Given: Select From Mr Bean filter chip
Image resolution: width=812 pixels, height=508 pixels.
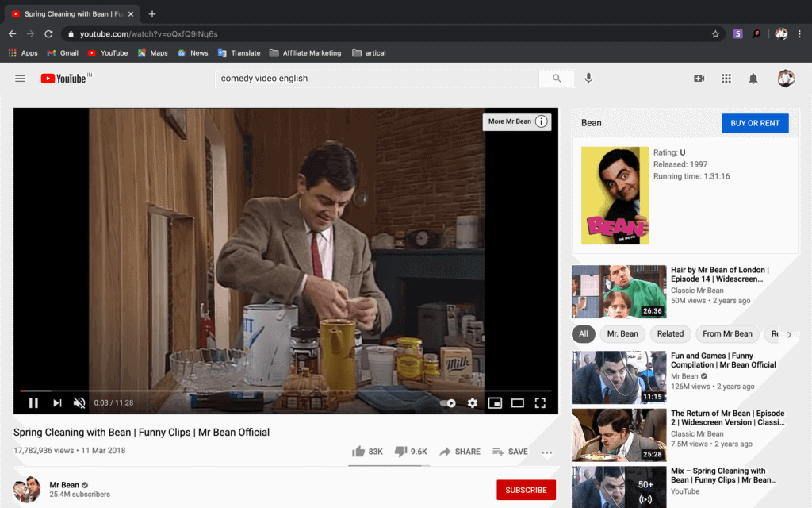Looking at the screenshot, I should tap(727, 334).
